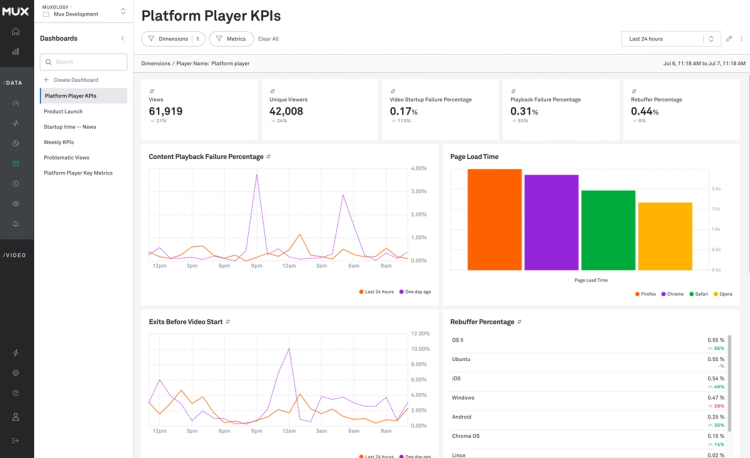The height and width of the screenshot is (458, 750).
Task: Click the Rebuffer Percentage list scrollbar
Action: [x=729, y=382]
